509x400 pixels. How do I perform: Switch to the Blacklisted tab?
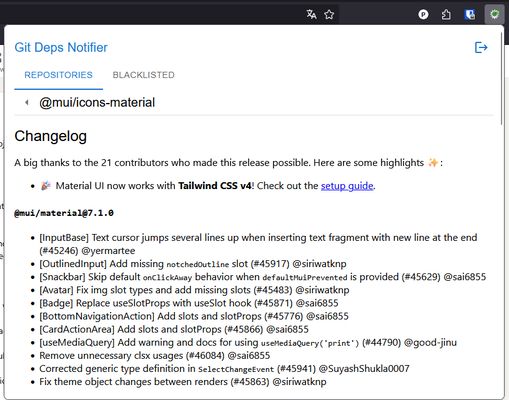tap(144, 75)
